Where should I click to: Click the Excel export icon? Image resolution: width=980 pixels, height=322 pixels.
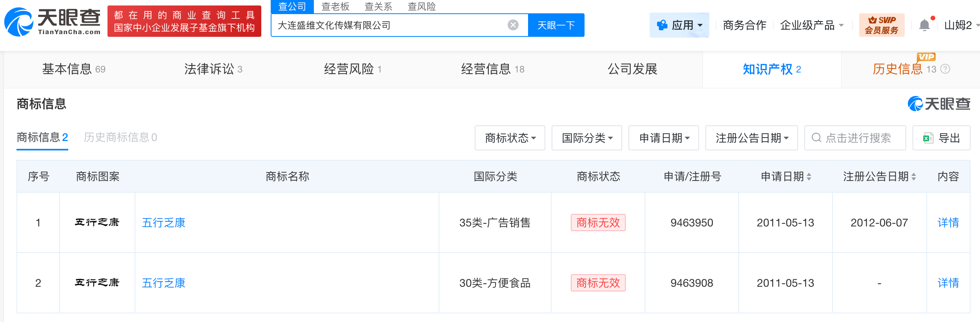928,138
